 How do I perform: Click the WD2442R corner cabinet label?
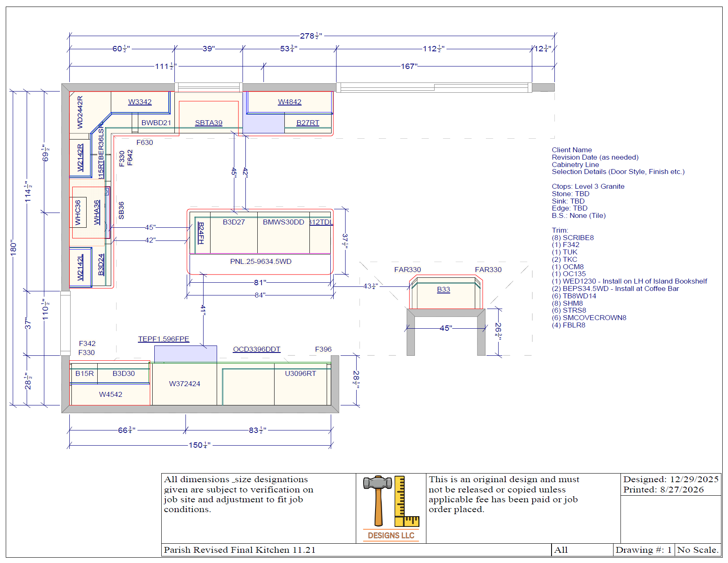click(80, 112)
